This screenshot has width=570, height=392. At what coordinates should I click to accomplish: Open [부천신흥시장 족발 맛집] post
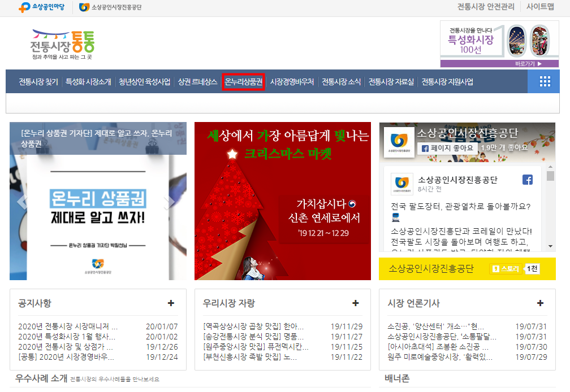250,357
